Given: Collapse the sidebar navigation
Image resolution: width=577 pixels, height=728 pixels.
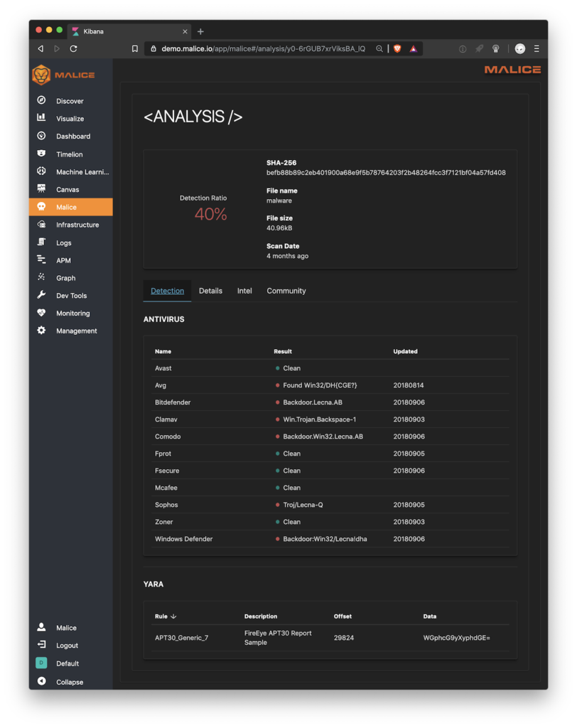Looking at the screenshot, I should click(x=60, y=682).
